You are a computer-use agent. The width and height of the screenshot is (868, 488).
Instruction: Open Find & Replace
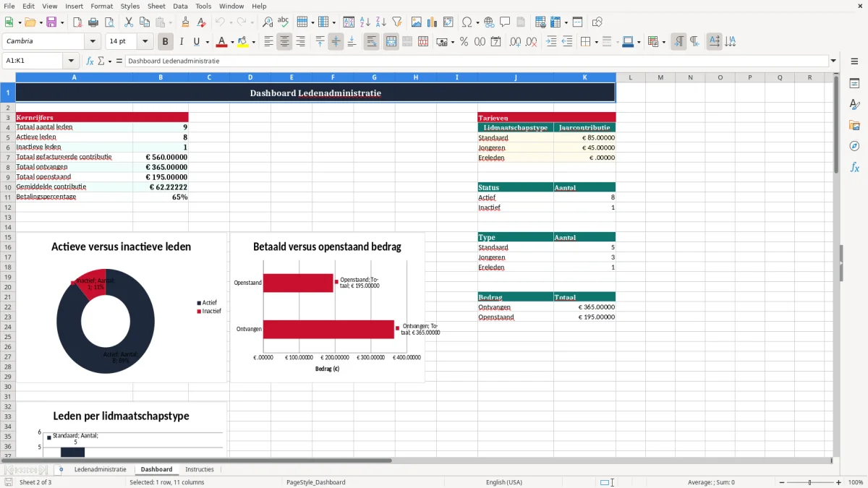(268, 22)
